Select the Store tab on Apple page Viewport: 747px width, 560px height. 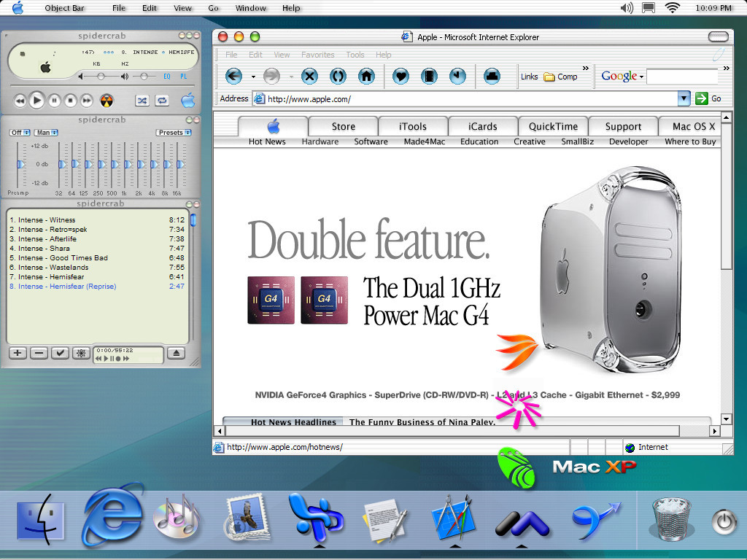point(343,126)
